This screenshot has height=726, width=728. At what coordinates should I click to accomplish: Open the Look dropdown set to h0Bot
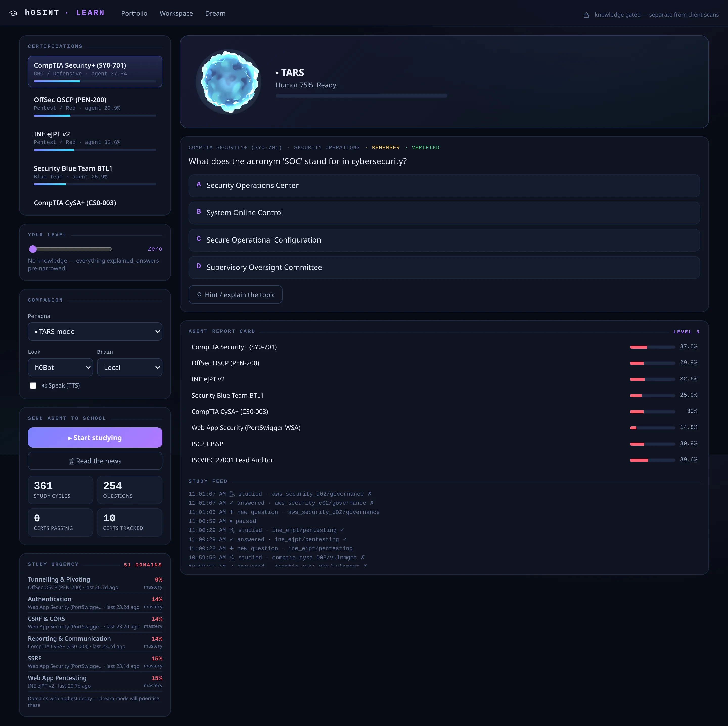coord(60,367)
